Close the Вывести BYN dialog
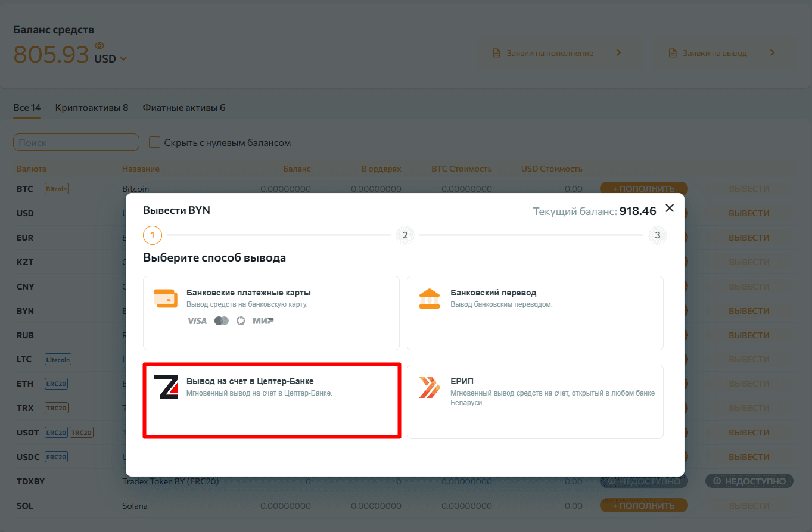This screenshot has height=532, width=812. 670,208
